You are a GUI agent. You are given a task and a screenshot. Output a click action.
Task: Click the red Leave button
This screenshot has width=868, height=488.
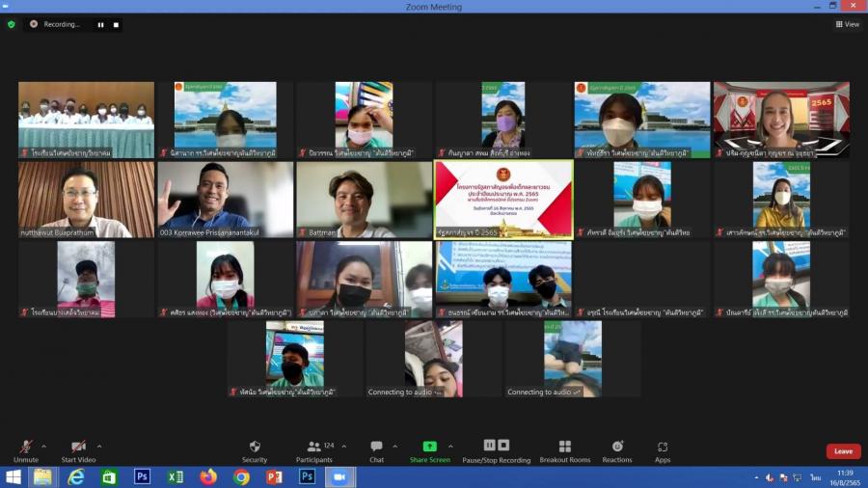tap(843, 451)
